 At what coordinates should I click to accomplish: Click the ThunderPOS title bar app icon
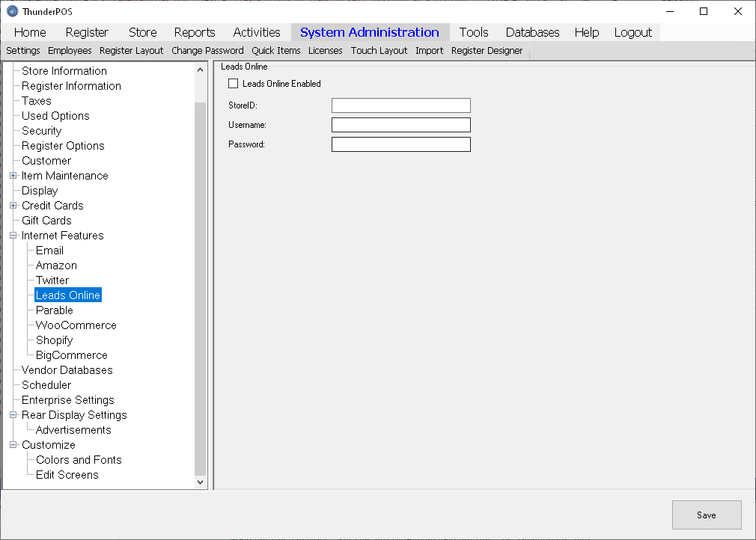[x=12, y=11]
